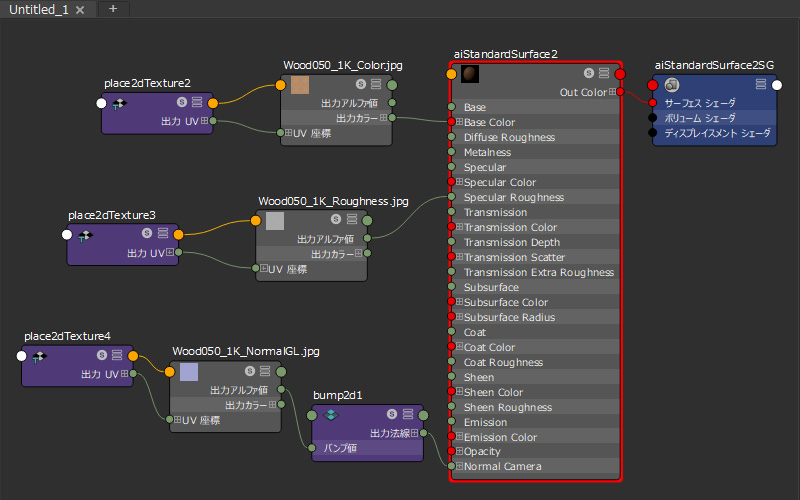Toggle solo on Wood050_1K_Color.jpg node
Image resolution: width=800 pixels, height=500 pixels.
pos(361,85)
